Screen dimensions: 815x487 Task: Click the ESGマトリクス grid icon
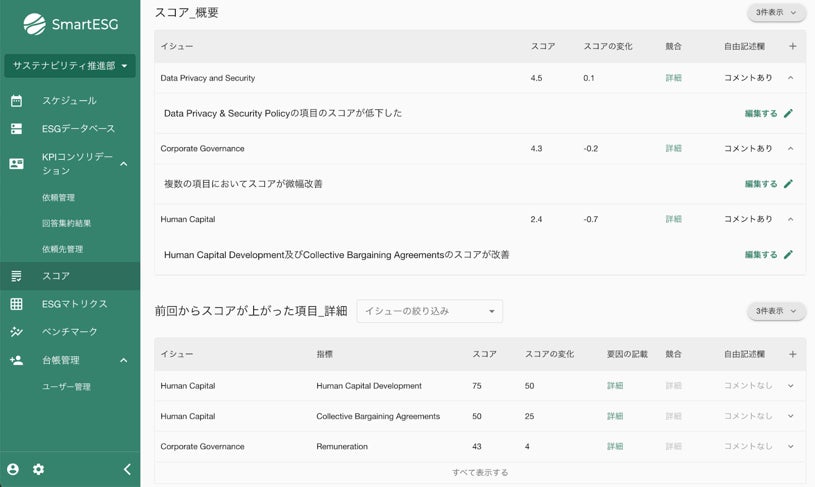pyautogui.click(x=16, y=304)
